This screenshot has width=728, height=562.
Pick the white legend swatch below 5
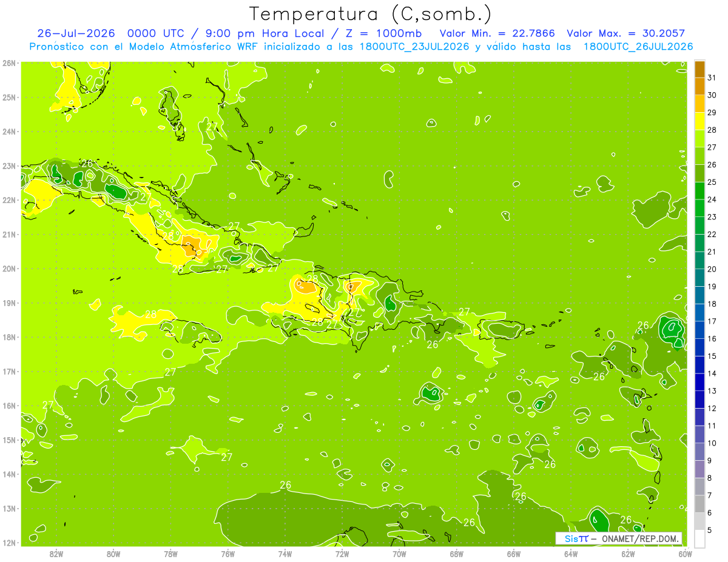coord(699,538)
